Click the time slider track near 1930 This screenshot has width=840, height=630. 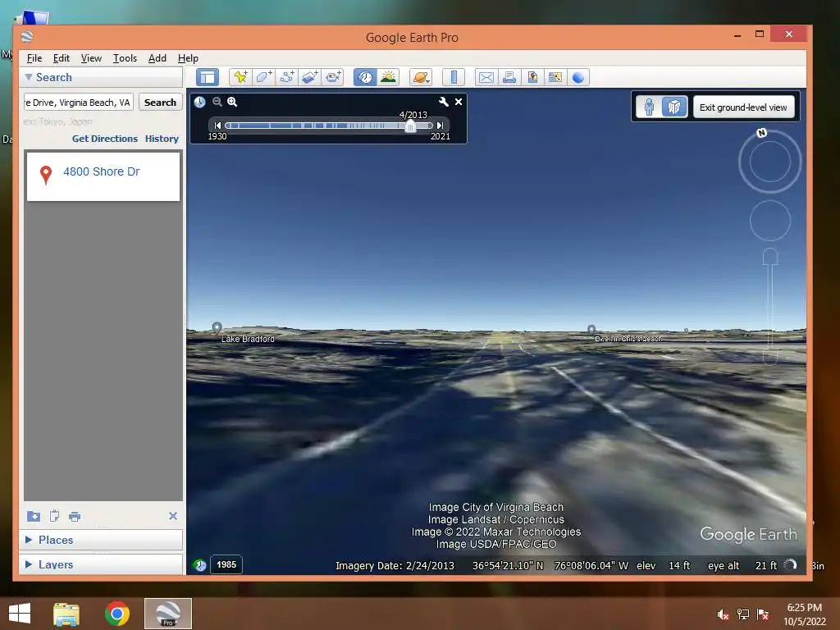tap(229, 126)
